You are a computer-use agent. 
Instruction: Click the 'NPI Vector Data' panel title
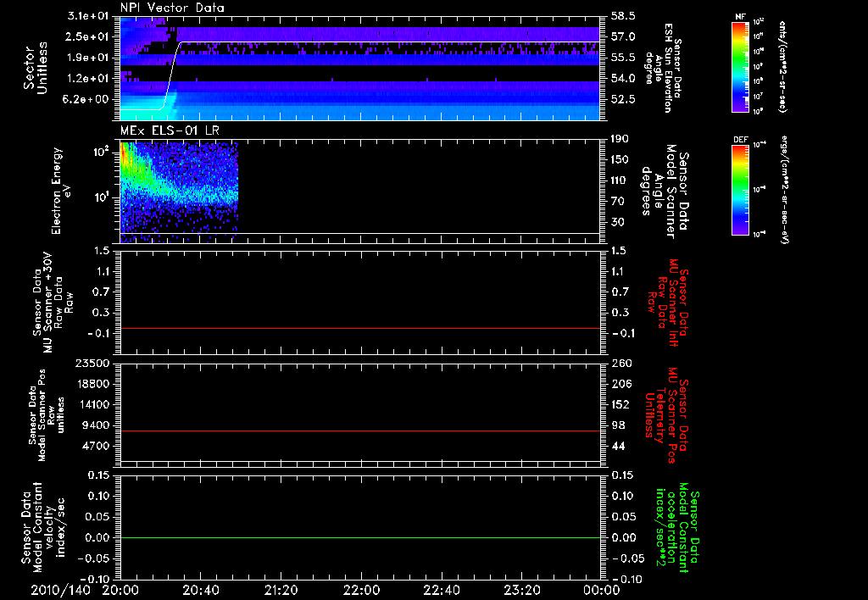tap(172, 8)
